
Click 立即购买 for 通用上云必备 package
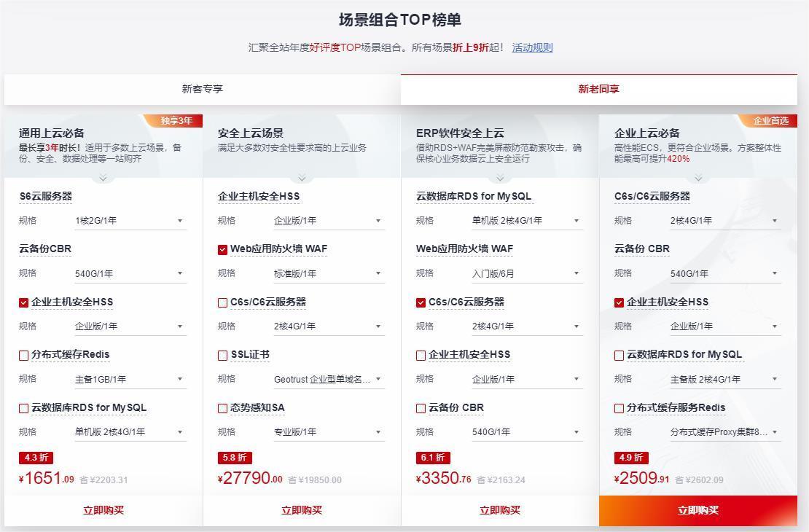click(x=103, y=510)
